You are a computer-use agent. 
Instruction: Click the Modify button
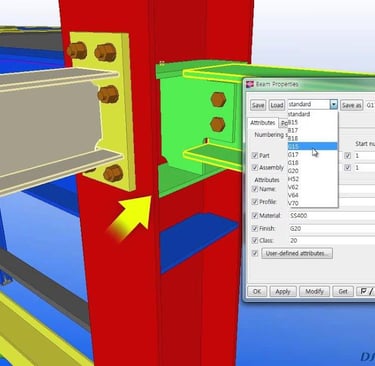click(x=314, y=291)
